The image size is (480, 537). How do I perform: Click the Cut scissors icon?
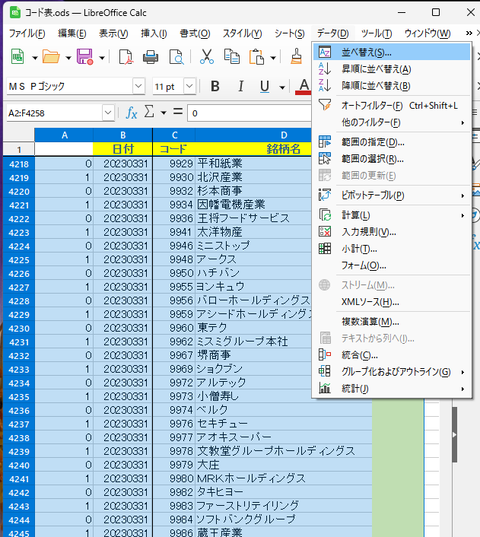207,57
